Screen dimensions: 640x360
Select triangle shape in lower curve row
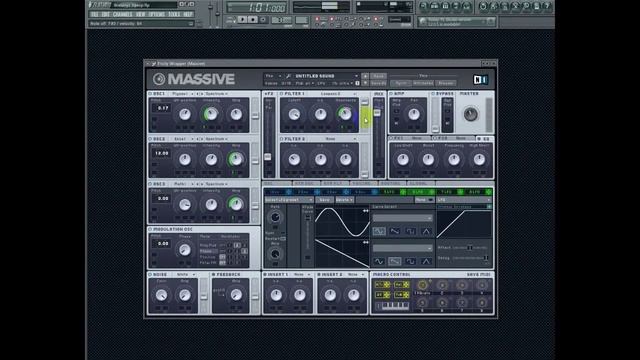(426, 261)
